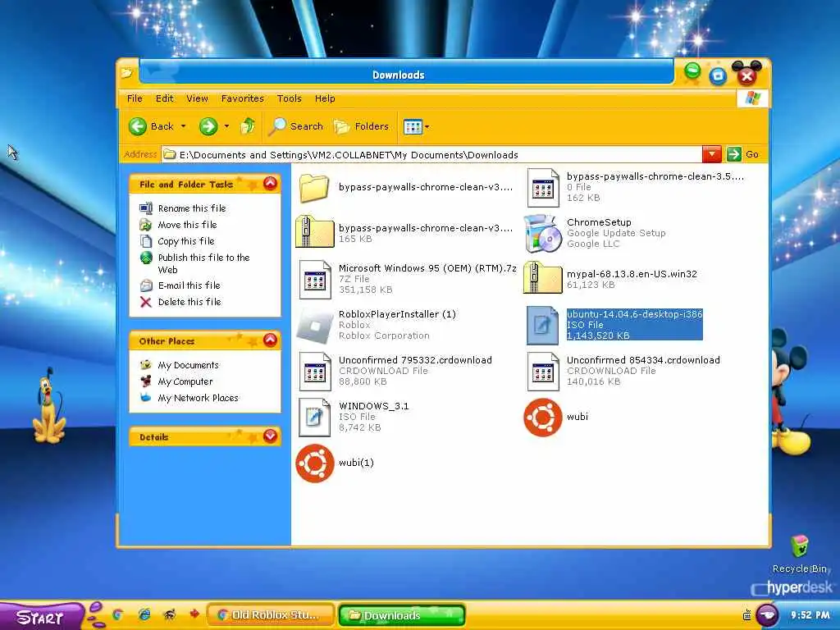Select the wubi(1) Ubuntu logo icon
The width and height of the screenshot is (840, 630).
[315, 463]
